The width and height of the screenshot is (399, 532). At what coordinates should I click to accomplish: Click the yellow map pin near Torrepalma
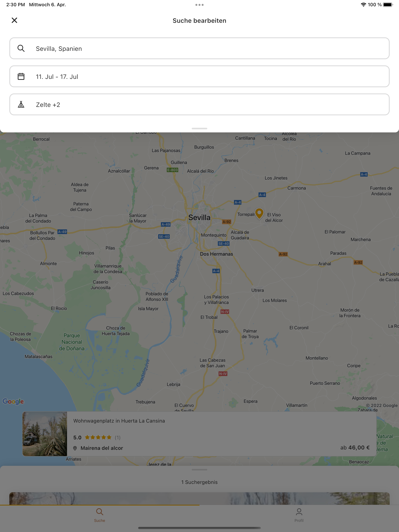(x=259, y=213)
